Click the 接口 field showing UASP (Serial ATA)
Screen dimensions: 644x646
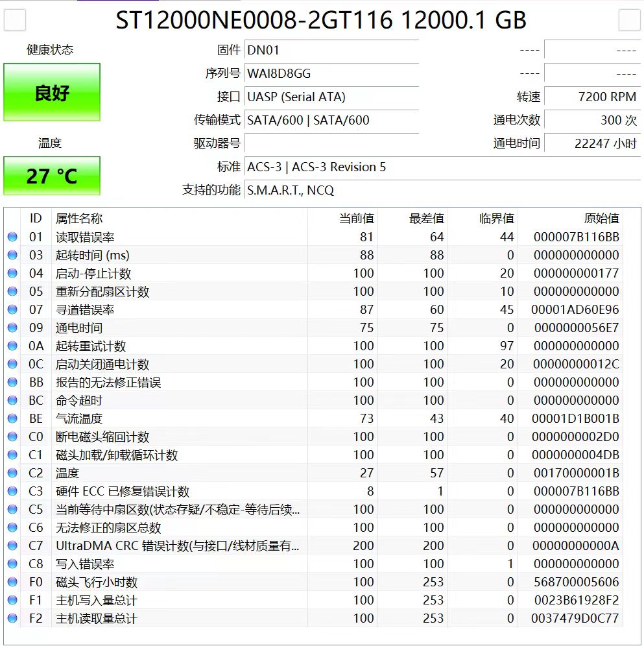click(331, 97)
